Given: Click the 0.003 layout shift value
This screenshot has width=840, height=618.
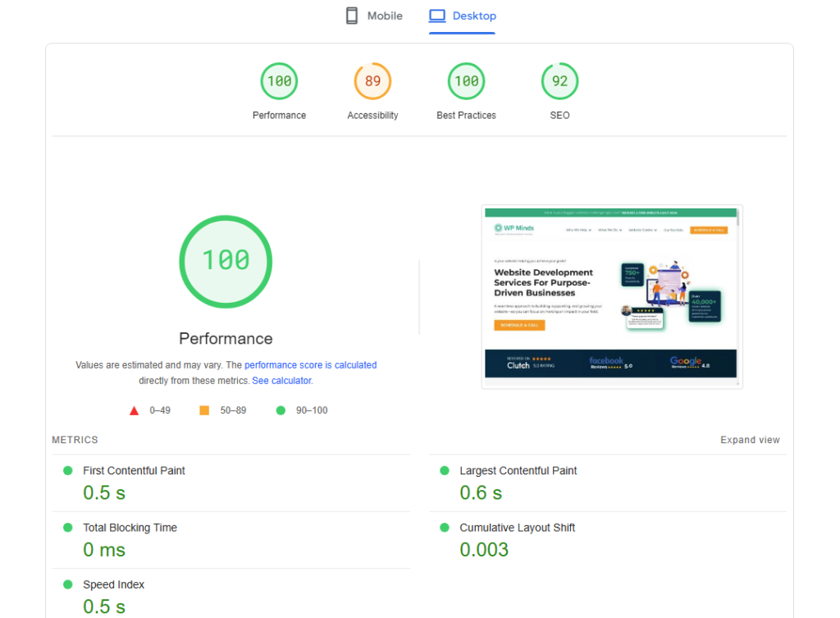Looking at the screenshot, I should (484, 550).
